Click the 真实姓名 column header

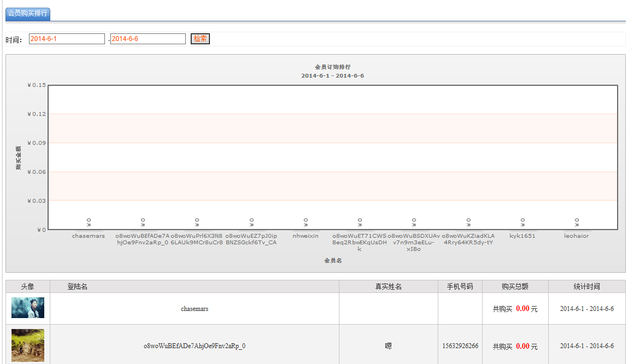click(388, 286)
